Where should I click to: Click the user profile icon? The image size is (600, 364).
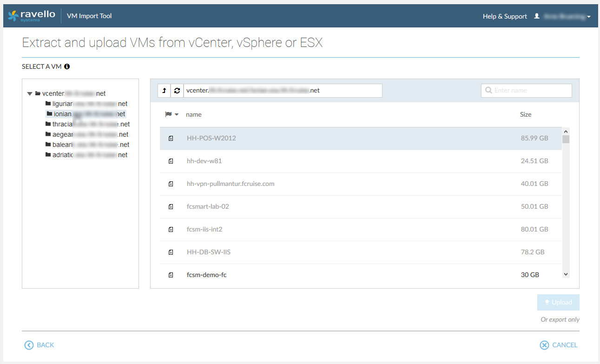[x=537, y=16]
